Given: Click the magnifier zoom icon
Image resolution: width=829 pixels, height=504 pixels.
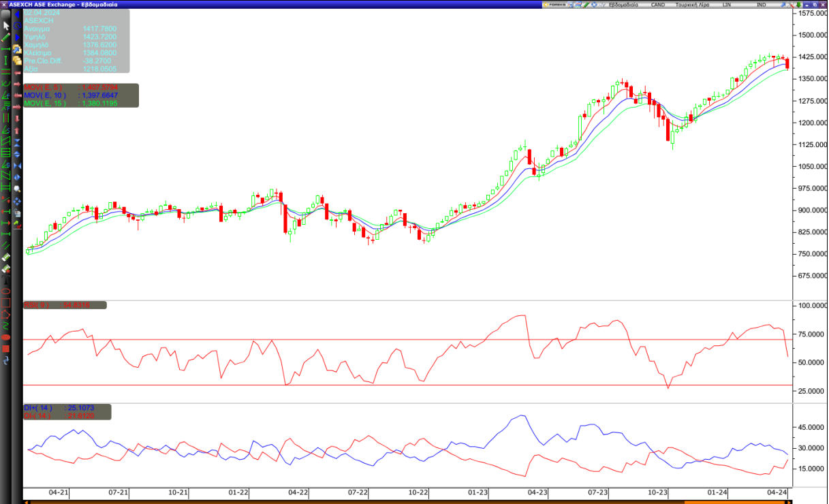Looking at the screenshot, I should tap(17, 189).
